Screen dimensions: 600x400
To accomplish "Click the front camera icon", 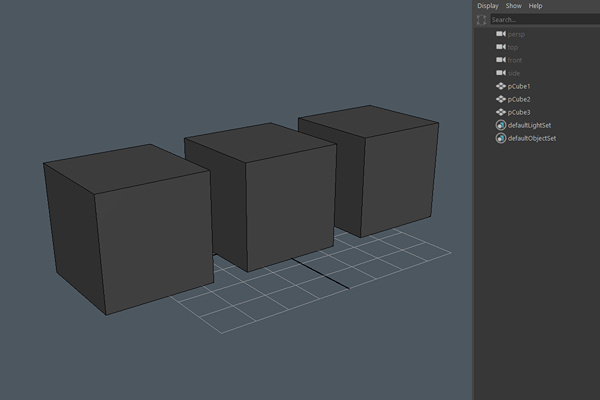I will [x=500, y=60].
